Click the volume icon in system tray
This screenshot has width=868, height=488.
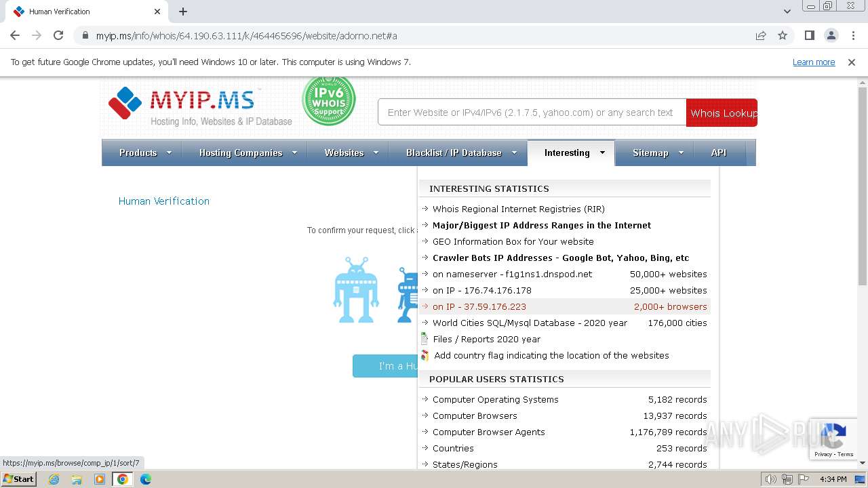770,479
